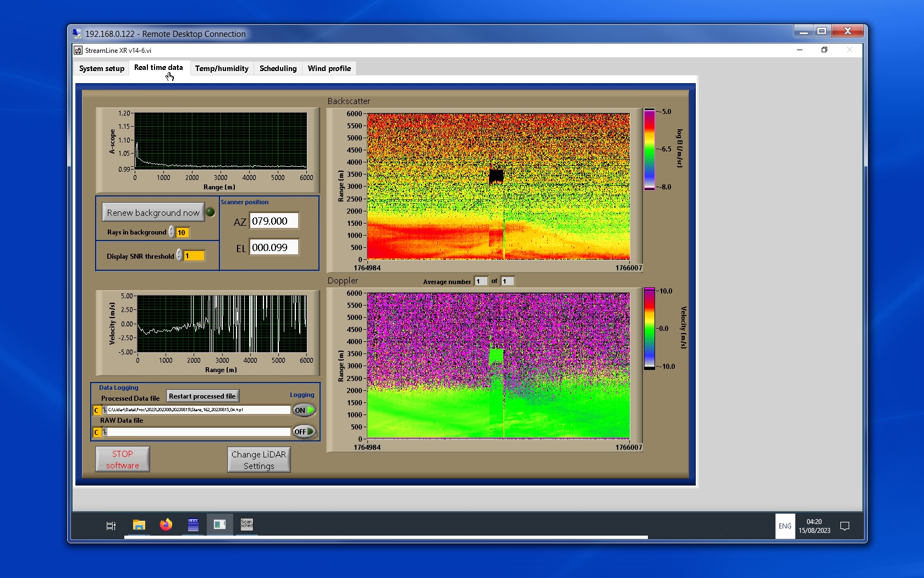
Task: Adjust the Rays in background stepper
Action: click(x=172, y=232)
